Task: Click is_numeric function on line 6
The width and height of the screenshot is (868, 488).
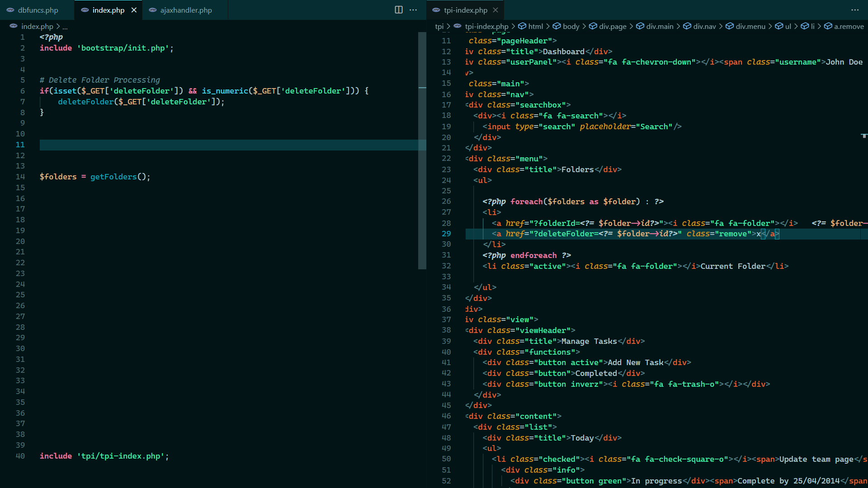Action: click(225, 91)
